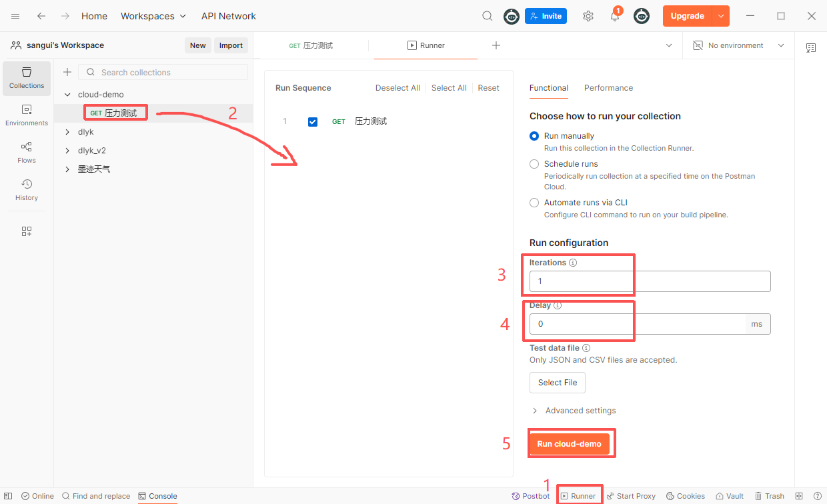Open the No environment dropdown
This screenshot has height=504, width=827.
point(738,45)
